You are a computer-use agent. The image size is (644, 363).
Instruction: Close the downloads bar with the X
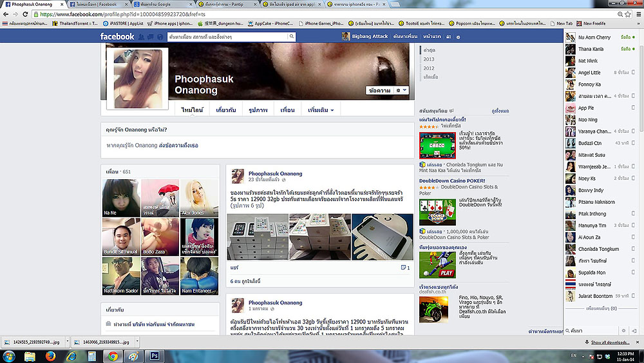[638, 342]
